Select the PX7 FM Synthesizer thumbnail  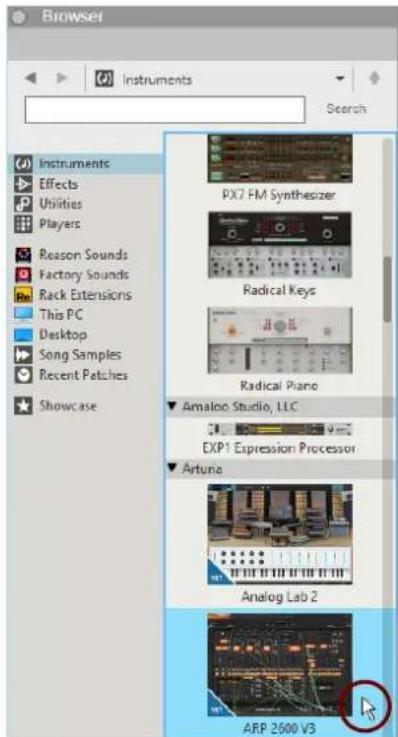coord(280,158)
